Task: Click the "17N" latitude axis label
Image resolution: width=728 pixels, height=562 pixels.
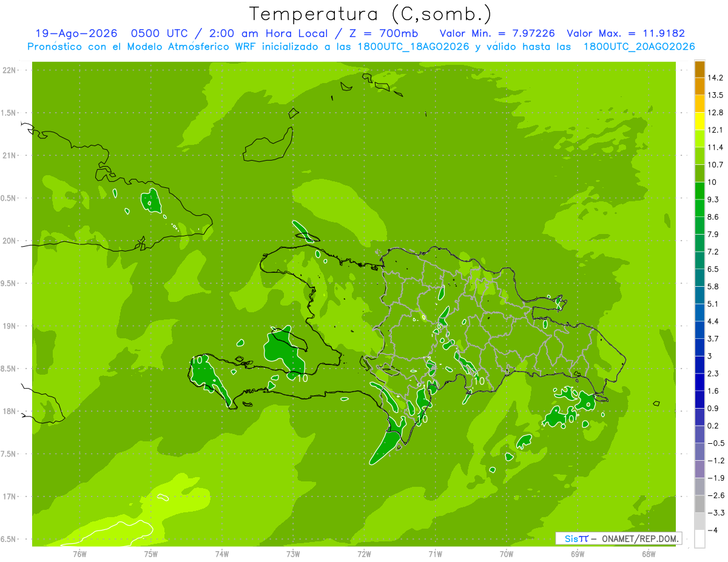Action: (x=9, y=497)
